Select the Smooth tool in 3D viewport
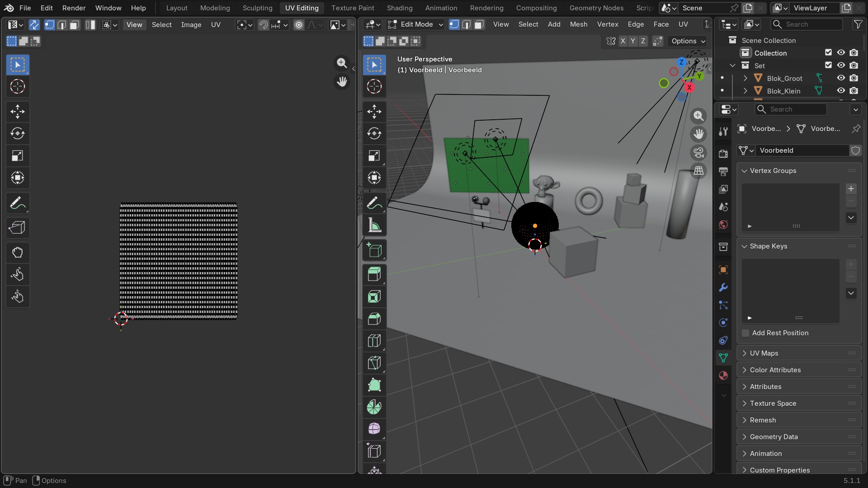 tap(374, 429)
